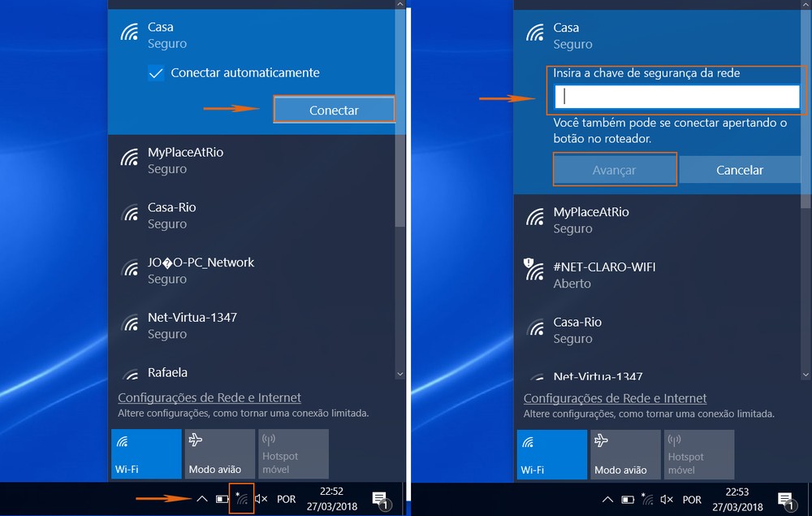Click battery icon in right taskbar

[x=628, y=500]
